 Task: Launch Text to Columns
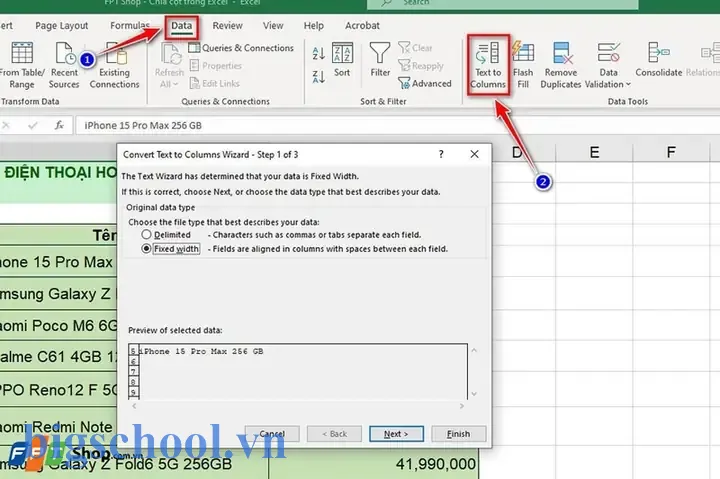pos(488,65)
